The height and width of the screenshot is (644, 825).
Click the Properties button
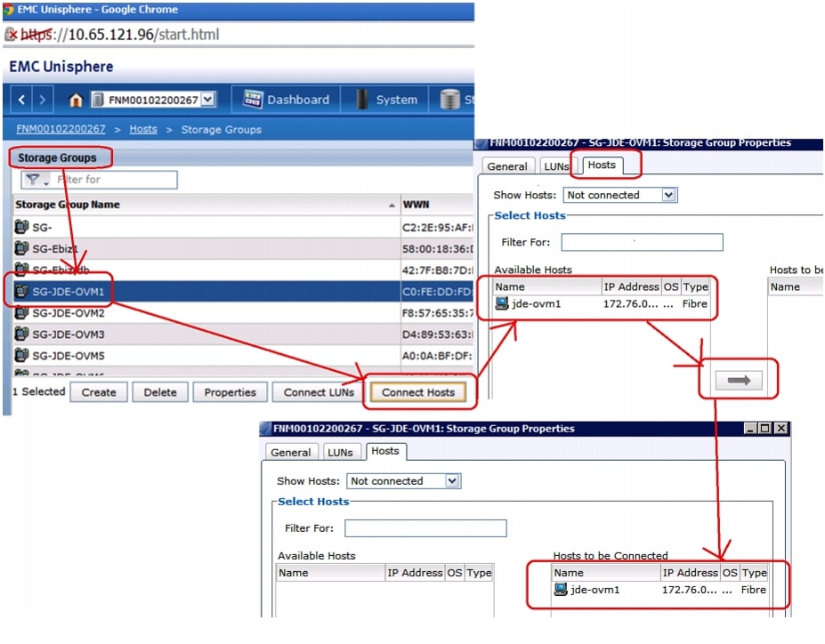(x=230, y=392)
